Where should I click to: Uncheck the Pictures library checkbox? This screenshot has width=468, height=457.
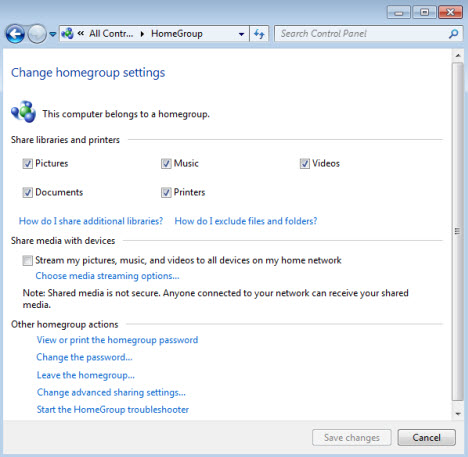pos(28,164)
